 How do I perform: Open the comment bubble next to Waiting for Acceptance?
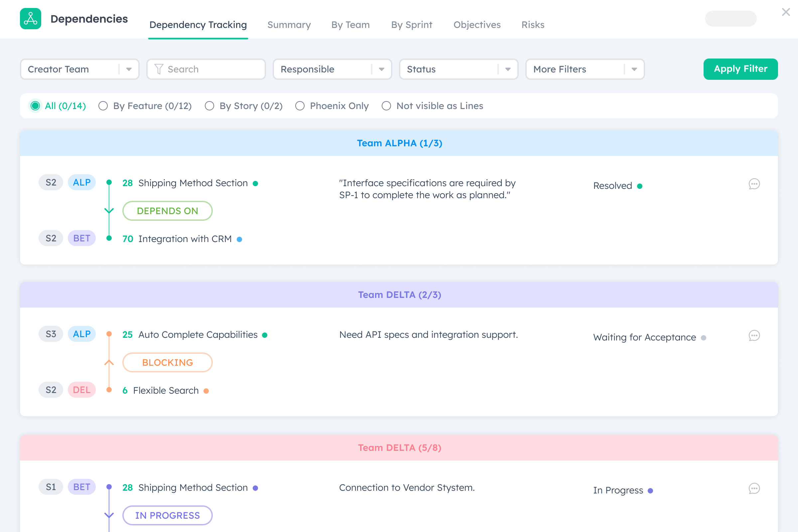[754, 336]
